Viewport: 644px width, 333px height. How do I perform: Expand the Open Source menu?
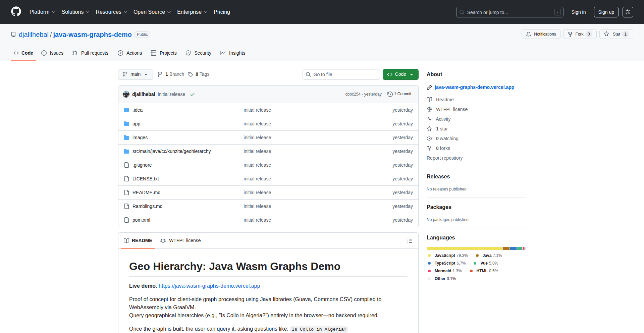coord(152,12)
